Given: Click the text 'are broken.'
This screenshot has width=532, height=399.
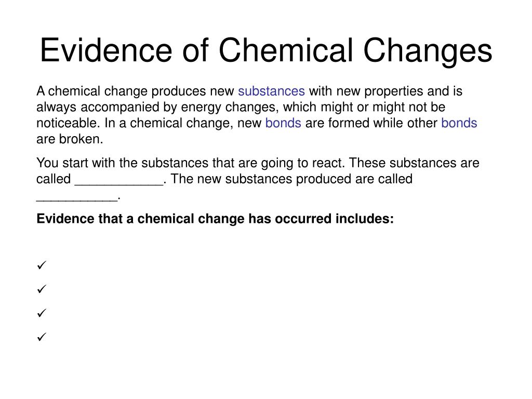Looking at the screenshot, I should [x=70, y=139].
